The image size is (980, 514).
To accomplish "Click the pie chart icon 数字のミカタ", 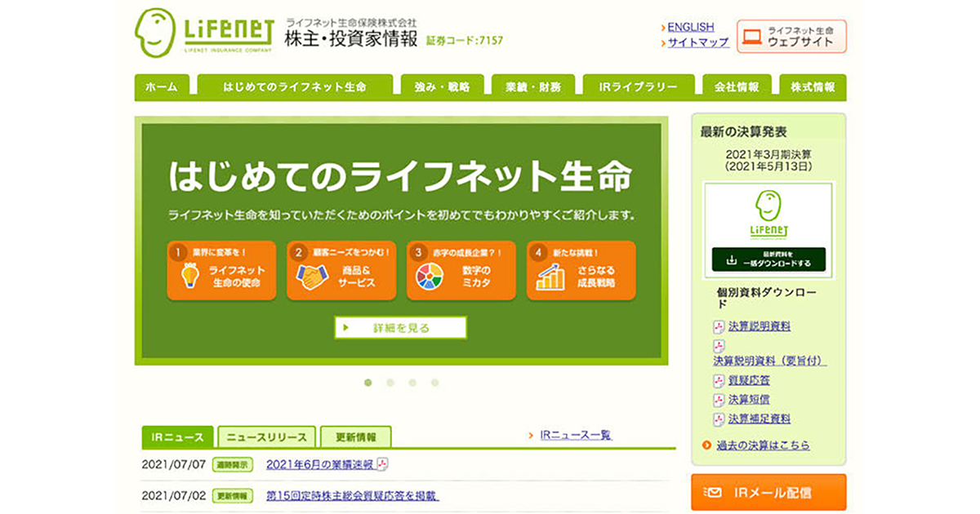I will coord(430,277).
